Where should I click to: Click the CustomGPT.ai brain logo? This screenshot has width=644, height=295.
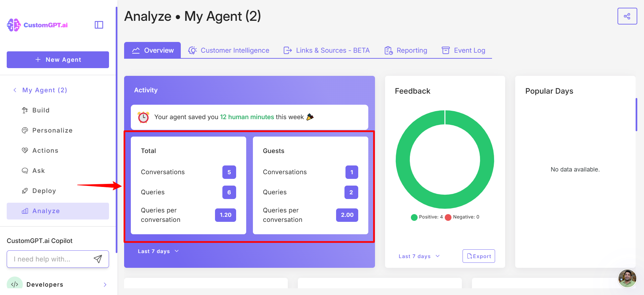point(14,25)
